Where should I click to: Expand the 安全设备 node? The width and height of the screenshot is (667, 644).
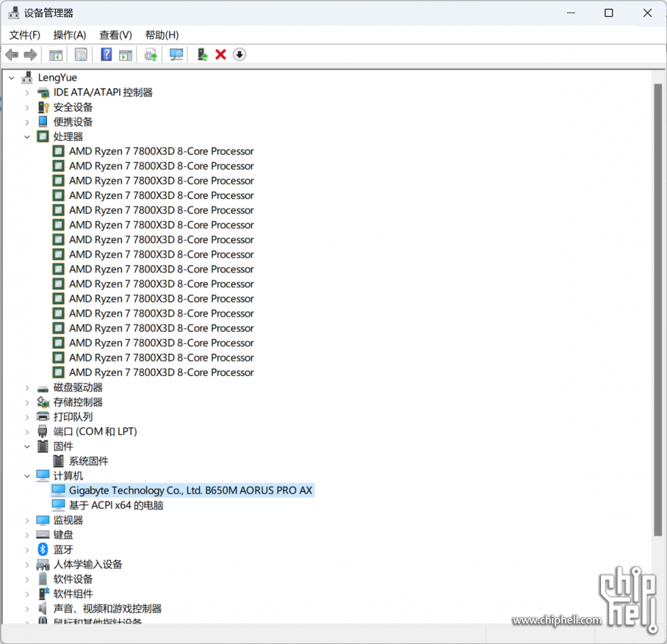pyautogui.click(x=27, y=108)
